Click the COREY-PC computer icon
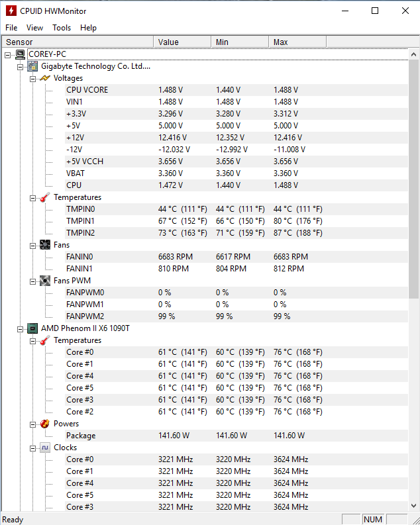The height and width of the screenshot is (525, 420). point(20,54)
